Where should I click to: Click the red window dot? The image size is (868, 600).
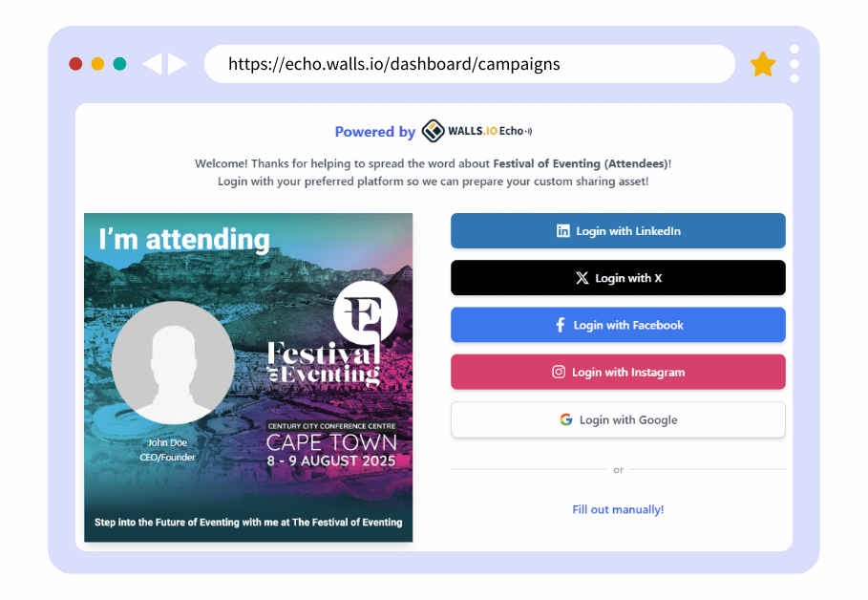[x=75, y=64]
